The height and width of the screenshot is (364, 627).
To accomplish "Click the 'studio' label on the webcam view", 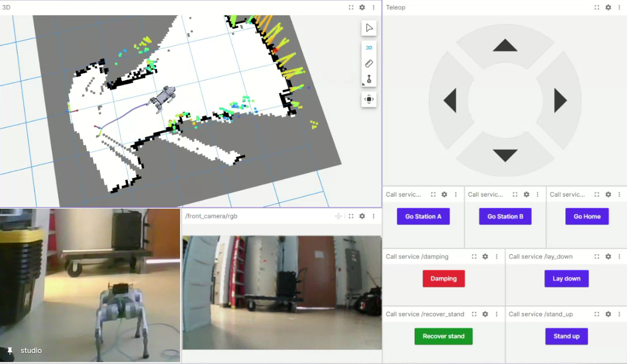I will coord(31,350).
